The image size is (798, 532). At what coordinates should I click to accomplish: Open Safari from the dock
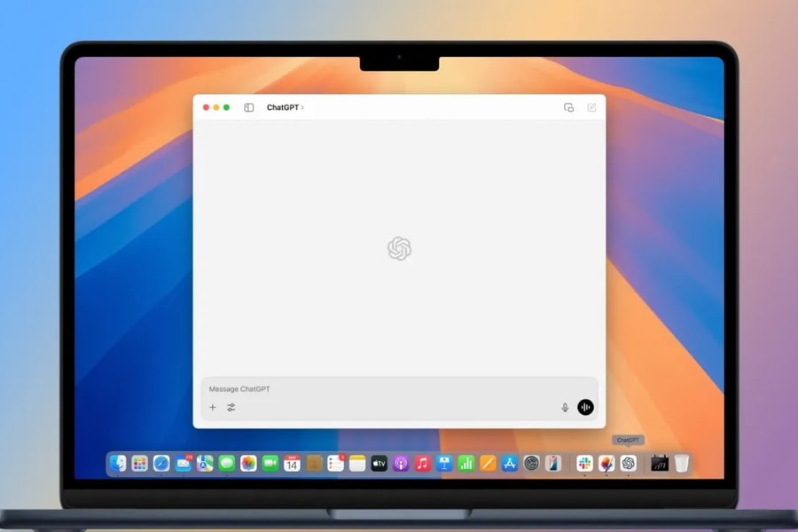coord(161,463)
